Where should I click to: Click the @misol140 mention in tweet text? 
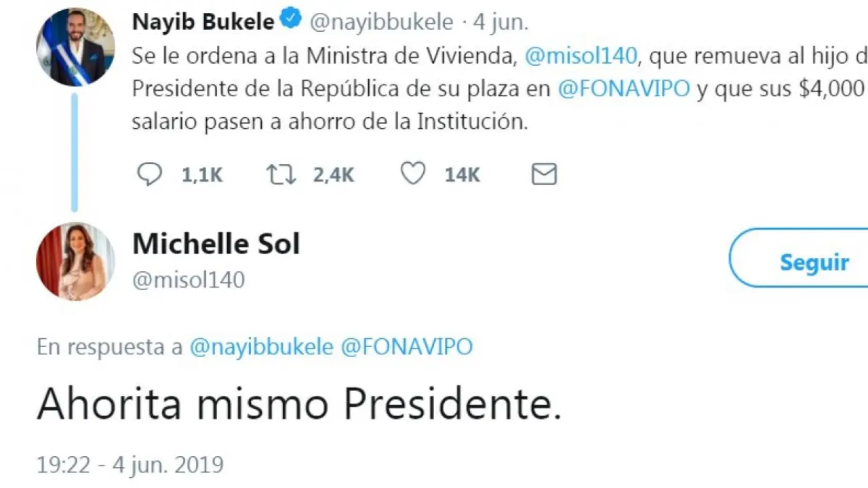pos(581,56)
